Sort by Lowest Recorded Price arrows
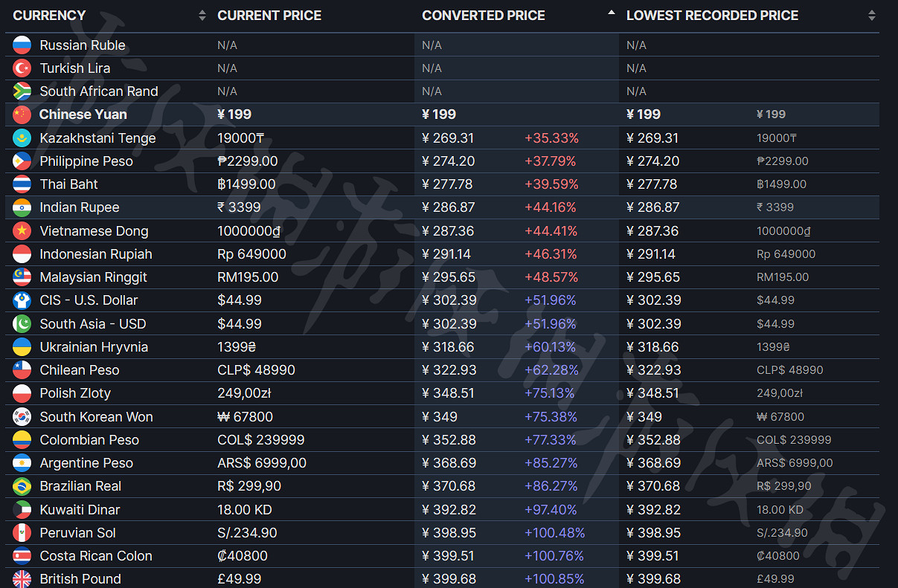The height and width of the screenshot is (588, 898). 871,16
